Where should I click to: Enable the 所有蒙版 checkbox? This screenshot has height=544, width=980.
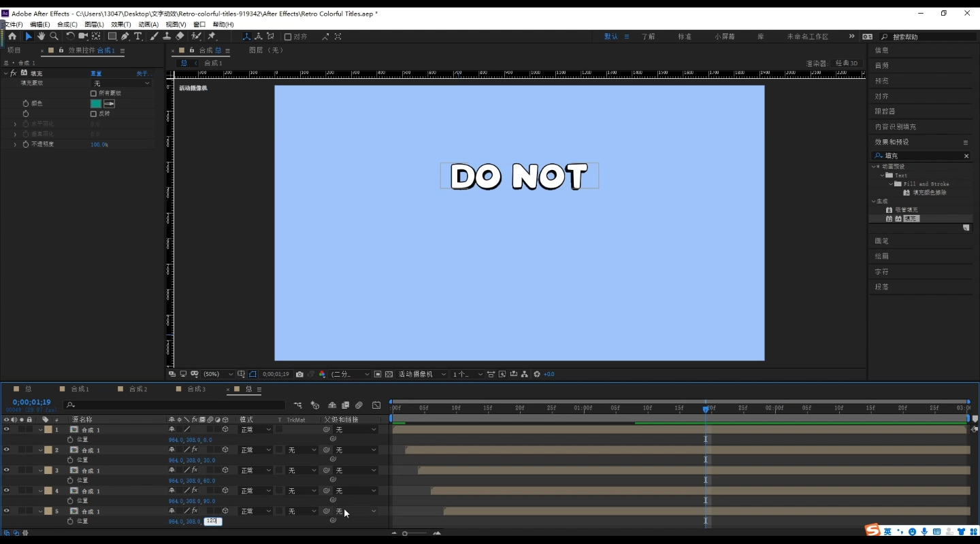pyautogui.click(x=93, y=93)
